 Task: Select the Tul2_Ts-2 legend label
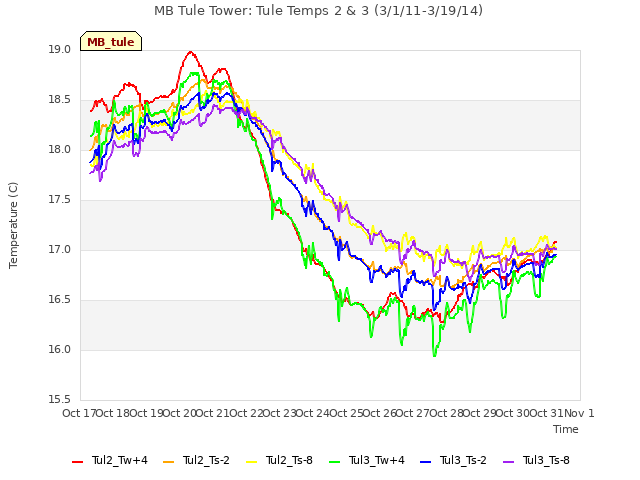tap(207, 460)
